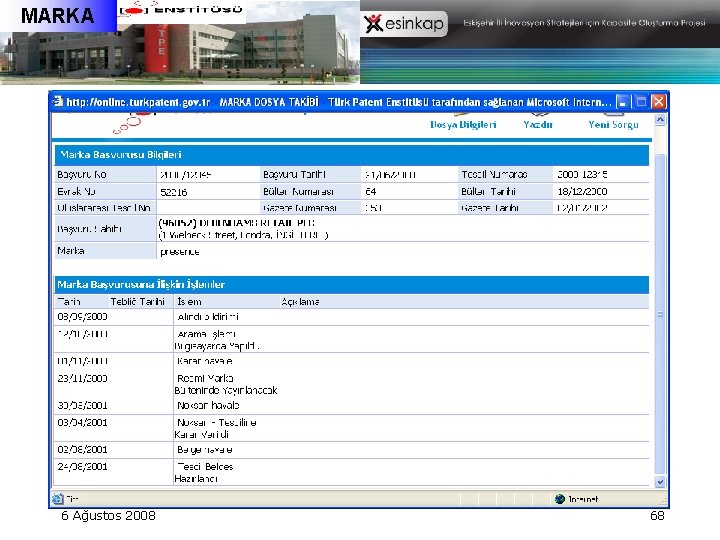Click the status bar page icon
Viewport: 720px width, 540px height.
click(58, 499)
